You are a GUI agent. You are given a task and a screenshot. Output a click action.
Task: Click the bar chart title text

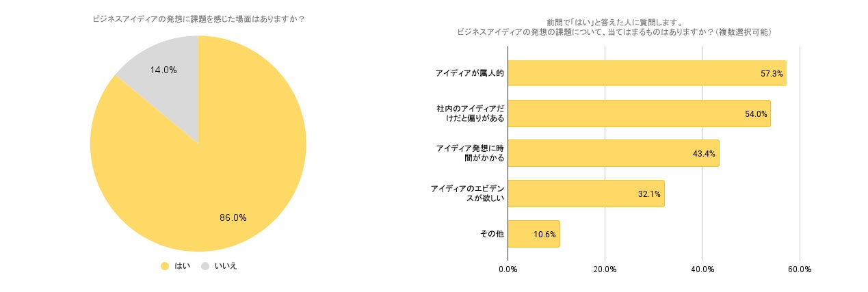pyautogui.click(x=614, y=27)
